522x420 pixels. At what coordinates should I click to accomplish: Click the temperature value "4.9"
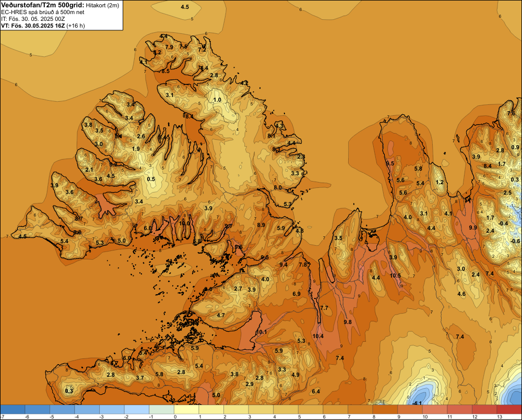click(x=295, y=375)
